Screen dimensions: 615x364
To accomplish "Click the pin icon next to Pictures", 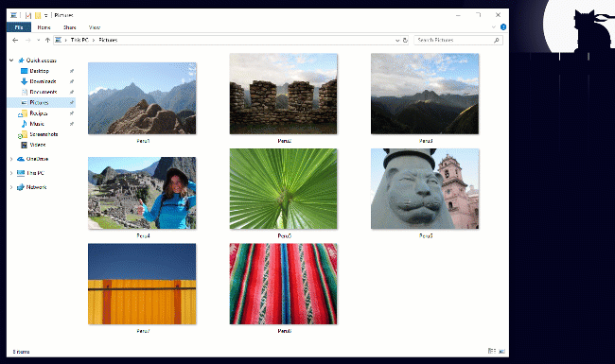I will coord(72,103).
